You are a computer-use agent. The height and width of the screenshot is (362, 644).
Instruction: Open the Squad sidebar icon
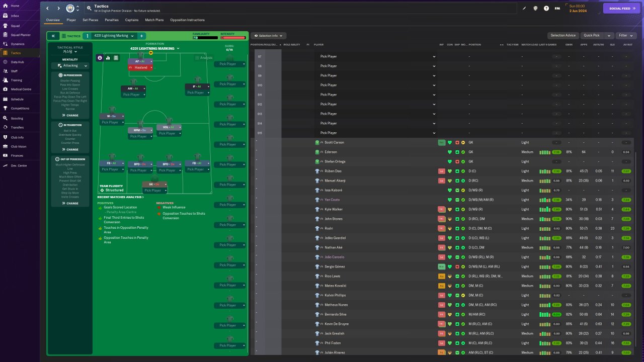pos(5,25)
